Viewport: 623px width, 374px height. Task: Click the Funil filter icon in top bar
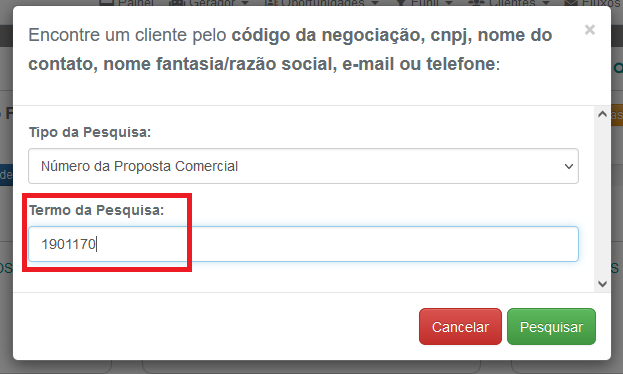(402, 2)
